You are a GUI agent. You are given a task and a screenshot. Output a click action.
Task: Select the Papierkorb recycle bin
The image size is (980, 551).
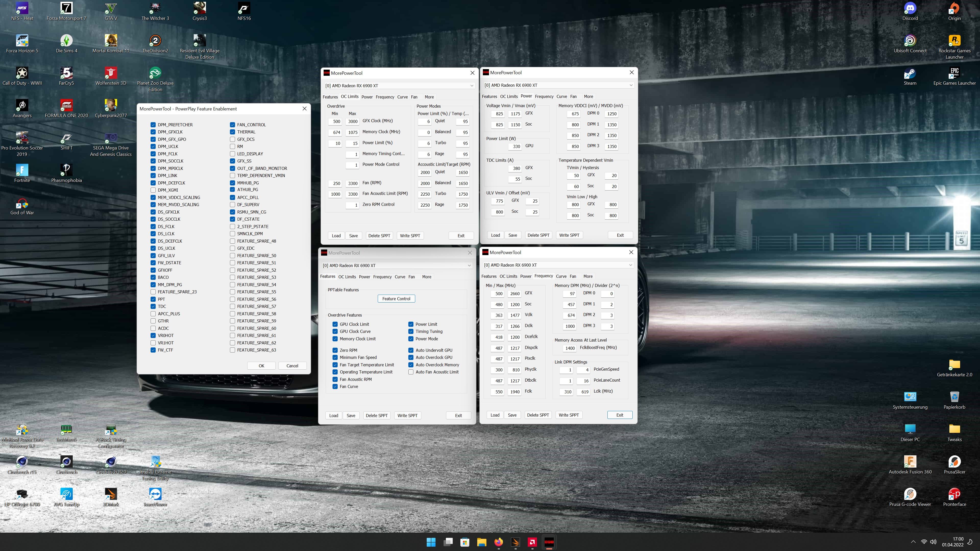pos(954,400)
